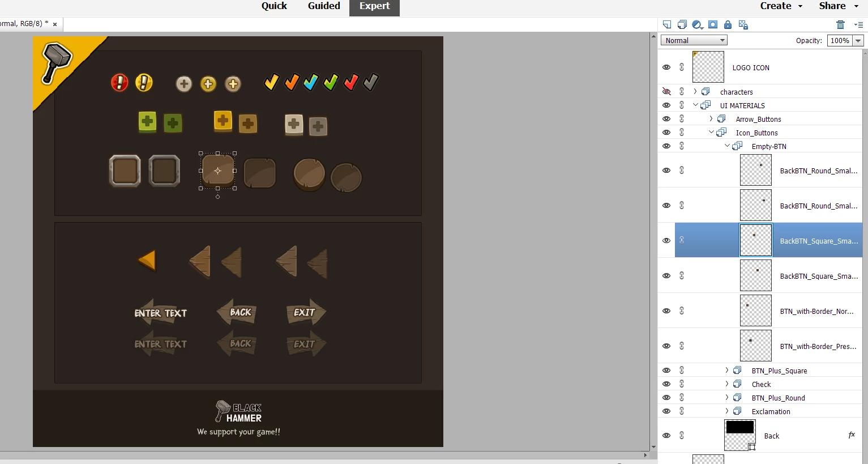Open the Share menu
The width and height of the screenshot is (868, 464).
point(839,6)
